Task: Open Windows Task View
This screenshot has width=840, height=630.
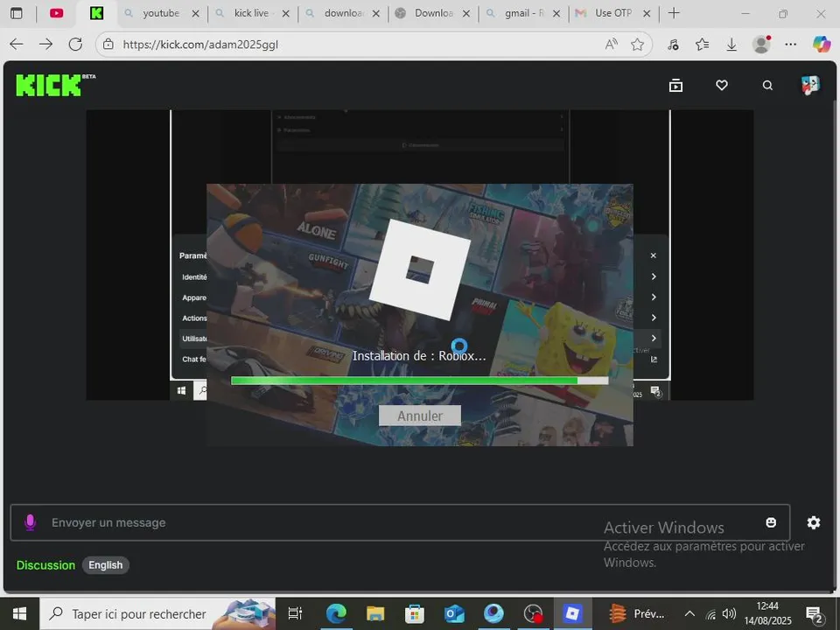Action: (x=295, y=614)
